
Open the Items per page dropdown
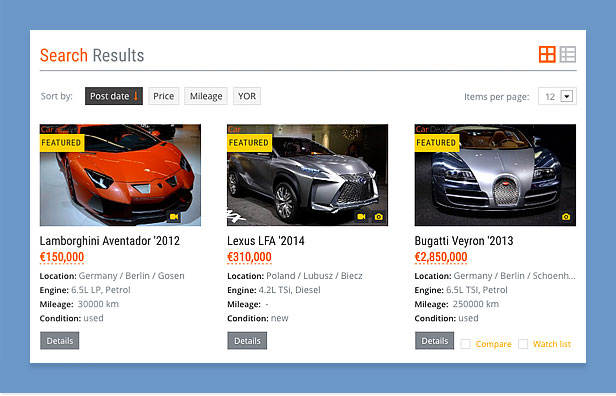point(557,96)
